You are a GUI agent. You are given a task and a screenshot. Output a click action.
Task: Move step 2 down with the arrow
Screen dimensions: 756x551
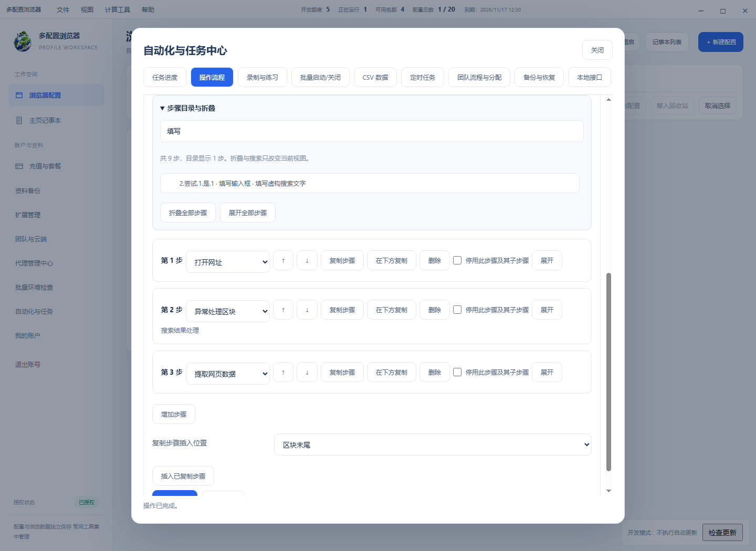pyautogui.click(x=307, y=310)
